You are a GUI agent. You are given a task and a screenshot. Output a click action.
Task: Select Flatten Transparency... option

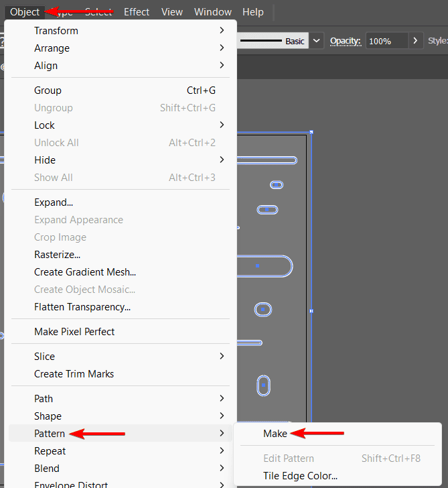point(82,307)
